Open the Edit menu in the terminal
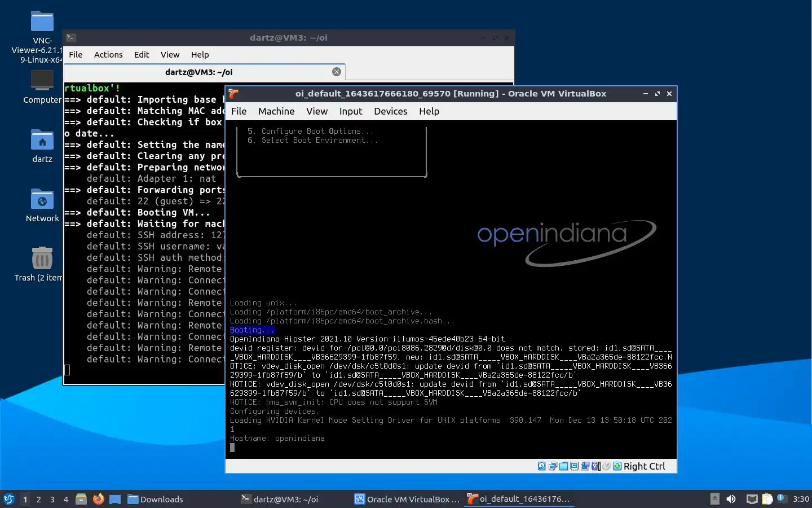The image size is (812, 508). point(142,55)
